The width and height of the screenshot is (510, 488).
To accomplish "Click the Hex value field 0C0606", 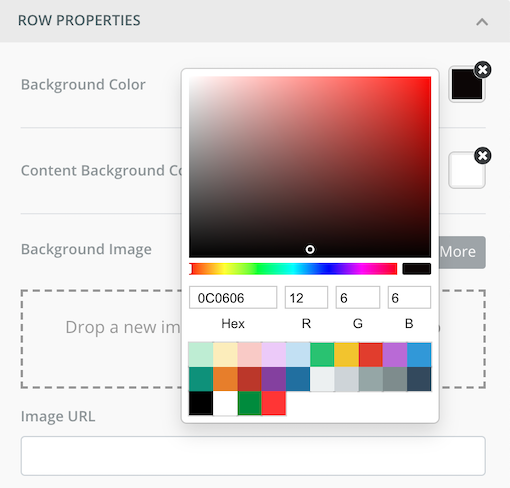I will tap(233, 297).
